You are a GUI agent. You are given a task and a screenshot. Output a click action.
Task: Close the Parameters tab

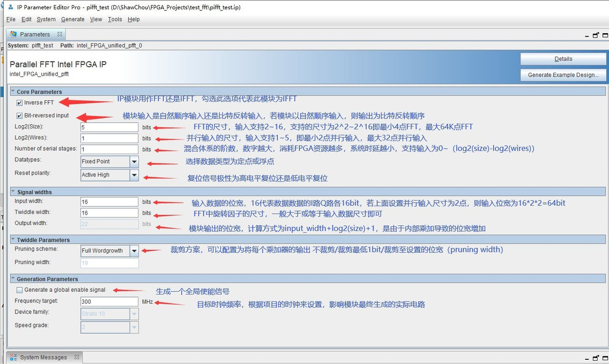pos(60,34)
